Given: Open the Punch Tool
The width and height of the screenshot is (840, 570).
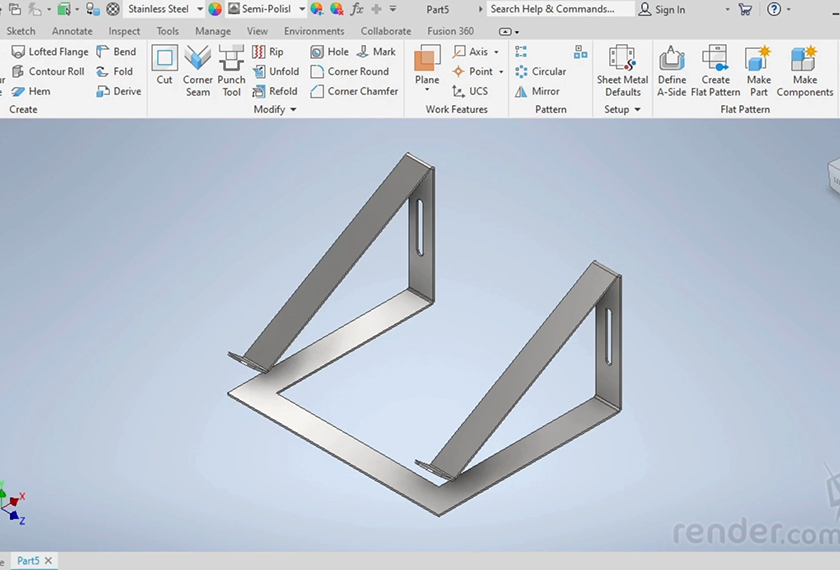Looking at the screenshot, I should [x=231, y=70].
